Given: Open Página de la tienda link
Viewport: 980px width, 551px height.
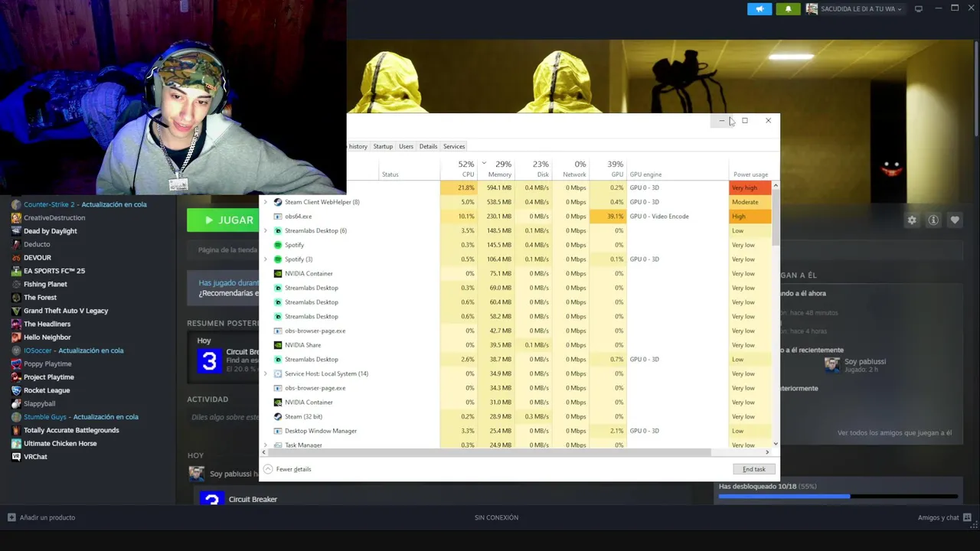Looking at the screenshot, I should click(x=227, y=249).
